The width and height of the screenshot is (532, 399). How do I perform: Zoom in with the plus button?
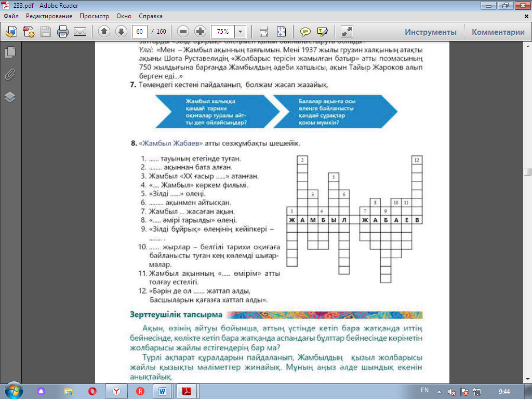[x=200, y=32]
